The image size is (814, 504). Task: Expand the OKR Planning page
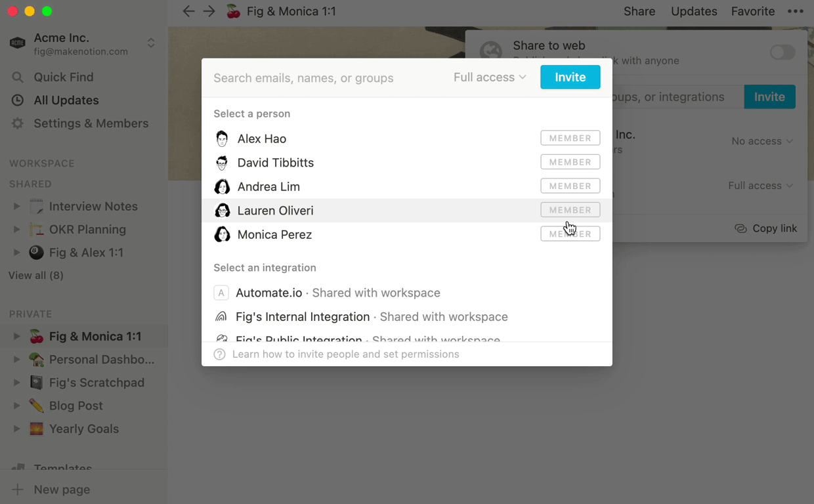17,230
